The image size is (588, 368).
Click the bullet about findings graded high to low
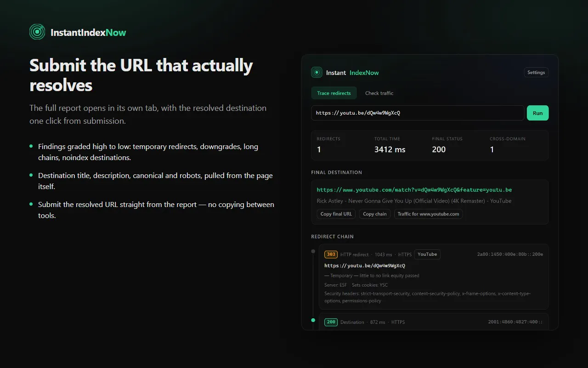tap(148, 152)
